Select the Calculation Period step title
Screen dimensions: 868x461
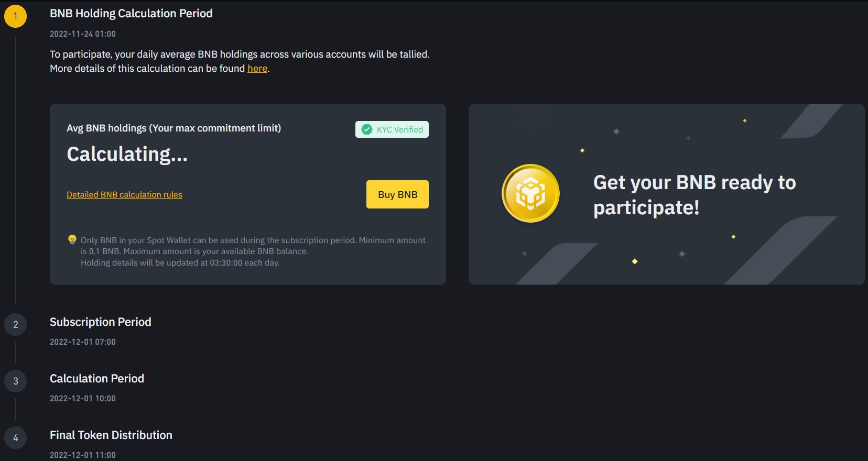point(97,379)
